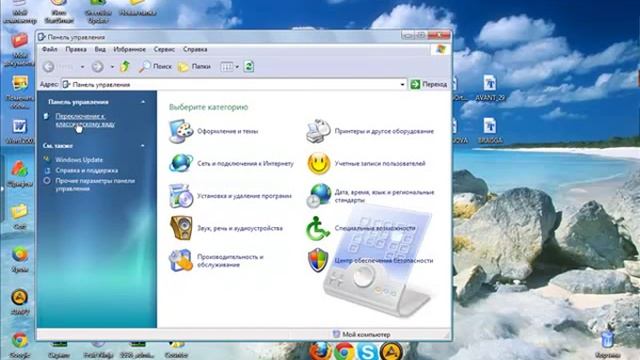Open the Сервис menu

click(x=164, y=49)
